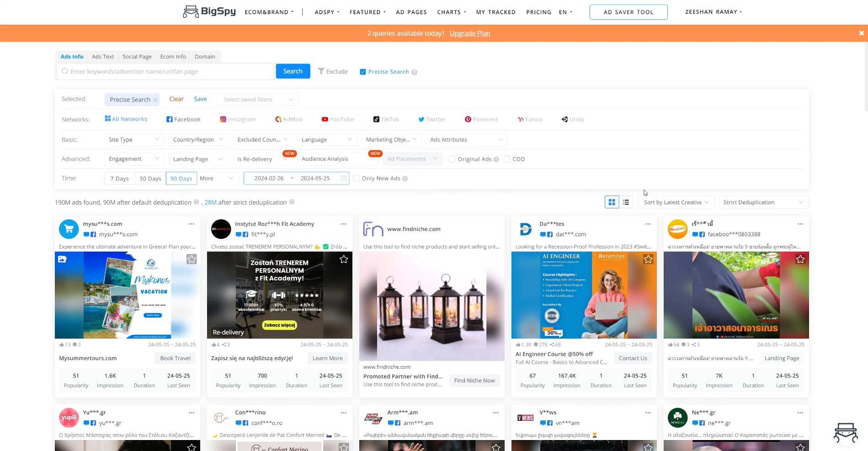Follow the Upgrade Plan link
This screenshot has height=451, width=868.
pos(469,33)
